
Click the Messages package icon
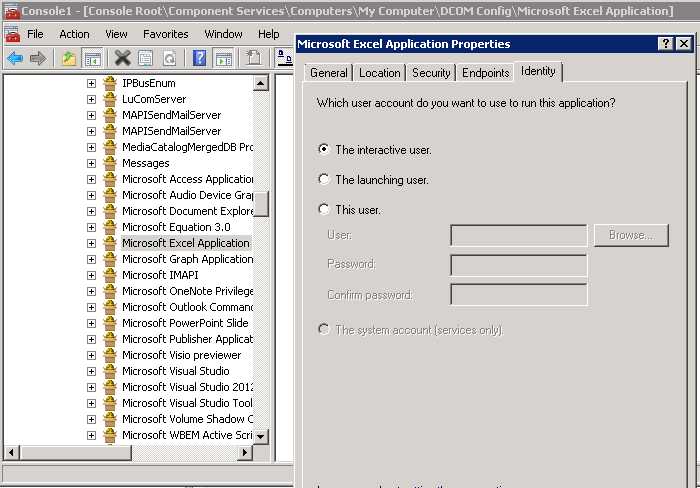point(110,163)
